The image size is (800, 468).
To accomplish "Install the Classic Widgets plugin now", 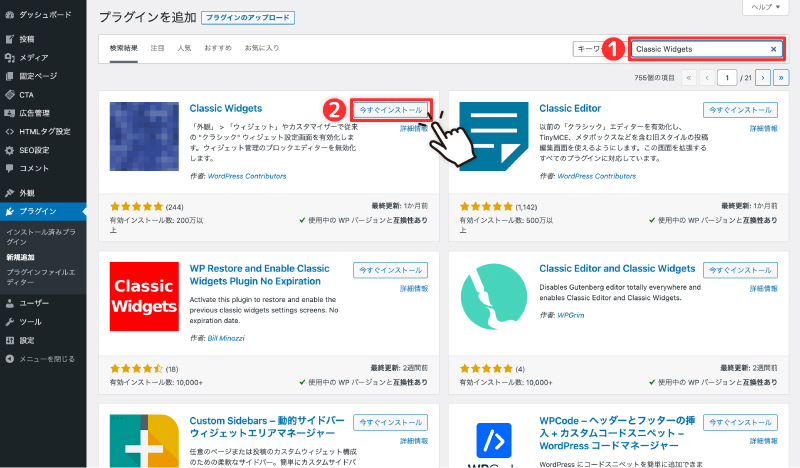I will (391, 110).
